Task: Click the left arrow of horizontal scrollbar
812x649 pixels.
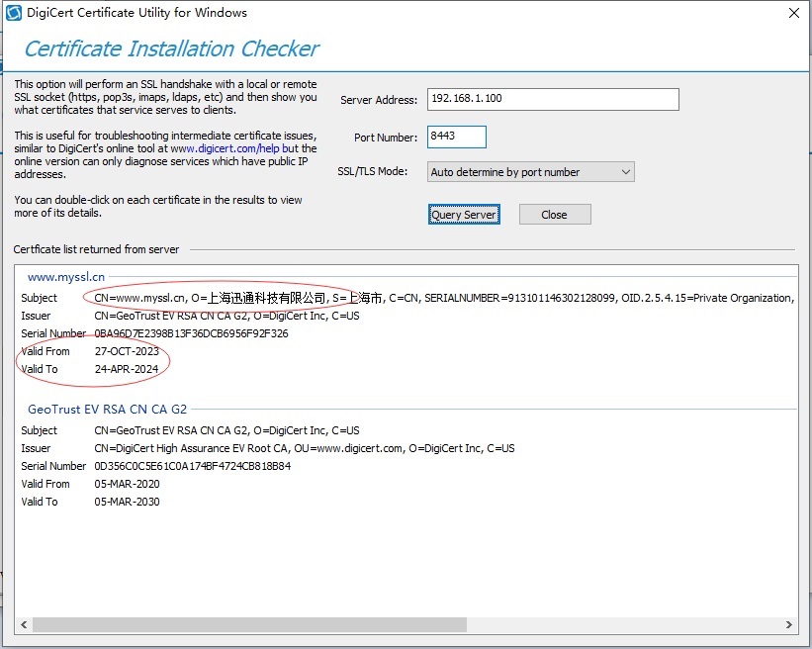Action: (24, 624)
